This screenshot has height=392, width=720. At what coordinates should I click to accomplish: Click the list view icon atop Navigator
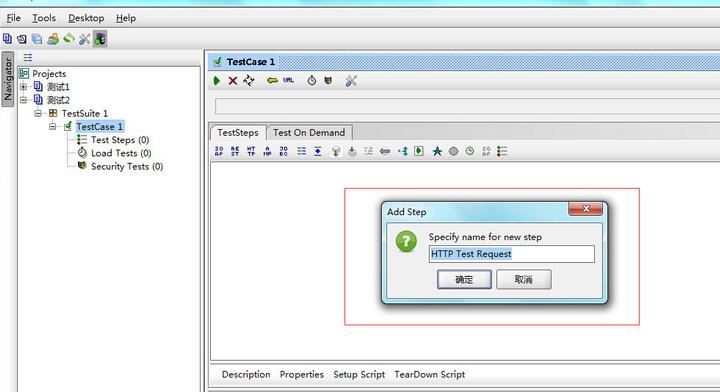28,57
